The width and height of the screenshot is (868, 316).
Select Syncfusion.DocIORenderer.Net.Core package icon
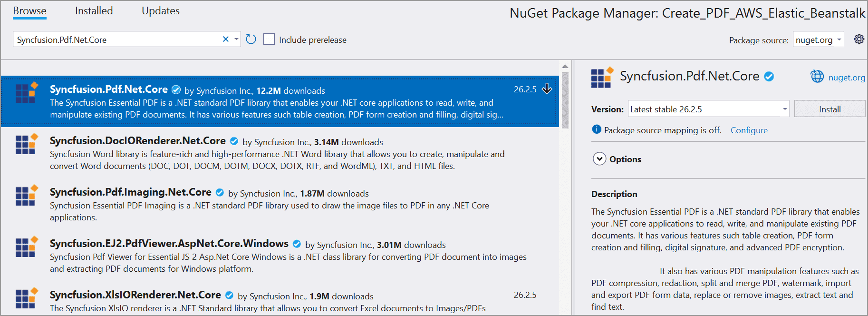tap(26, 144)
